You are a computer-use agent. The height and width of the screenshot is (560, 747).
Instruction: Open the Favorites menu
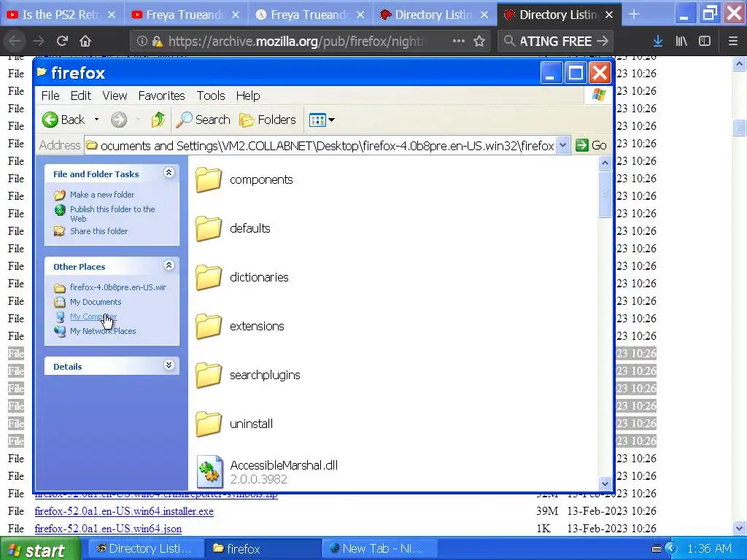coord(161,96)
